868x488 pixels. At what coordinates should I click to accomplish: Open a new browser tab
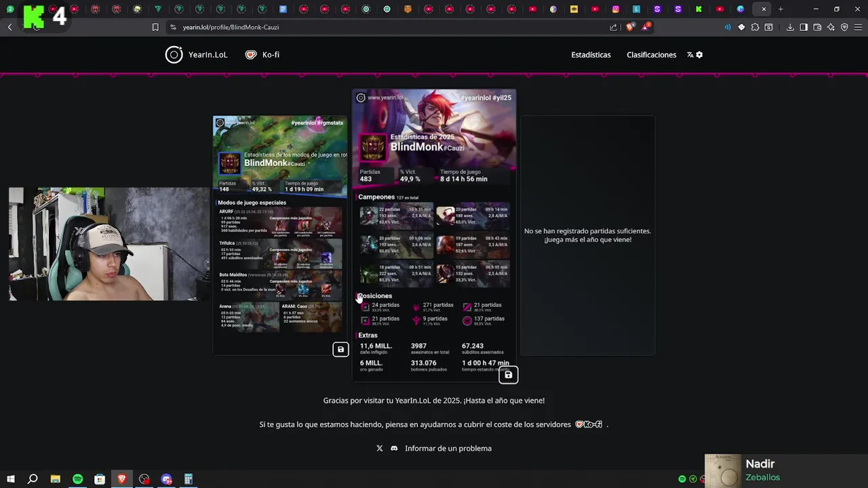(x=781, y=9)
